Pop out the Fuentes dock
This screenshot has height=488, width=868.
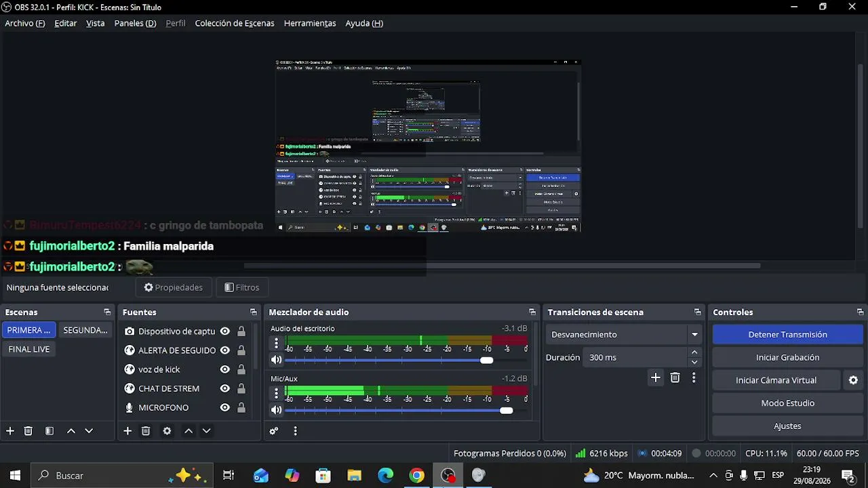pyautogui.click(x=254, y=312)
